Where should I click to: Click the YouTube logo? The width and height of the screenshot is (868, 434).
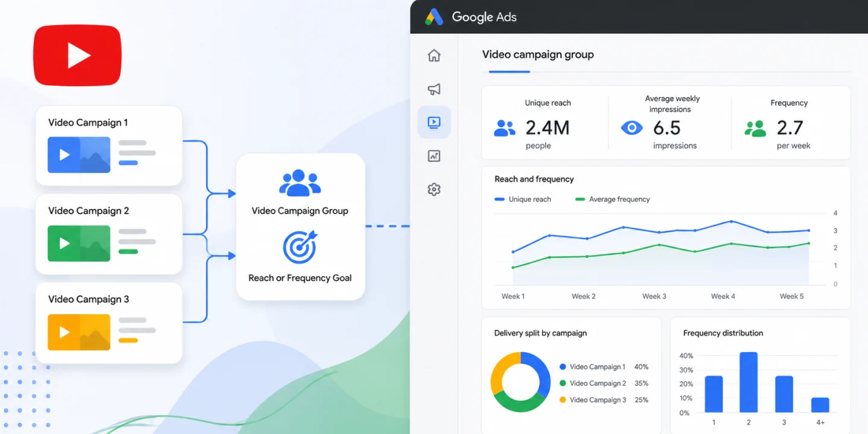click(77, 55)
